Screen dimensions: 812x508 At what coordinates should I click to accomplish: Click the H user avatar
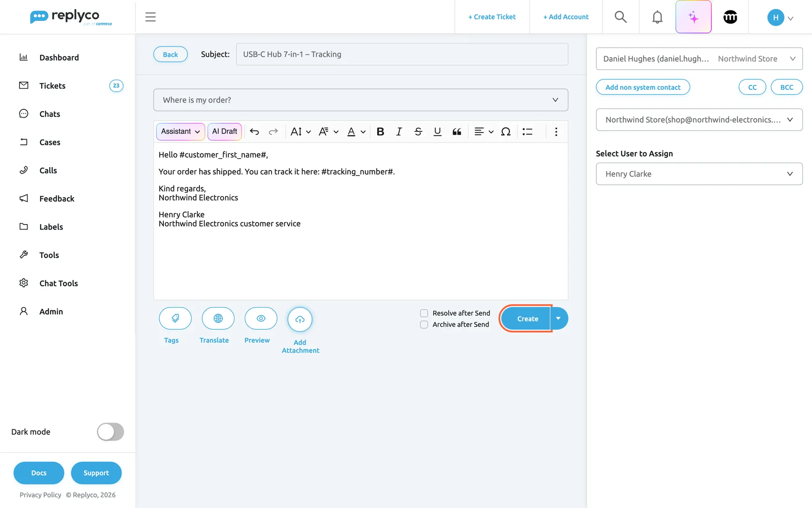(775, 18)
